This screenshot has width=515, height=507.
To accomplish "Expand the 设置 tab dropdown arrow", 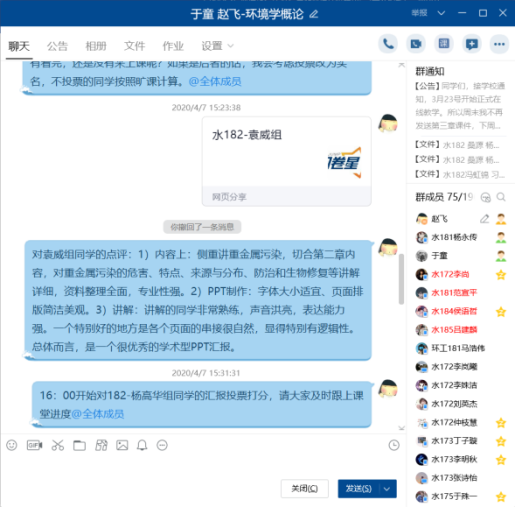I will (x=230, y=46).
